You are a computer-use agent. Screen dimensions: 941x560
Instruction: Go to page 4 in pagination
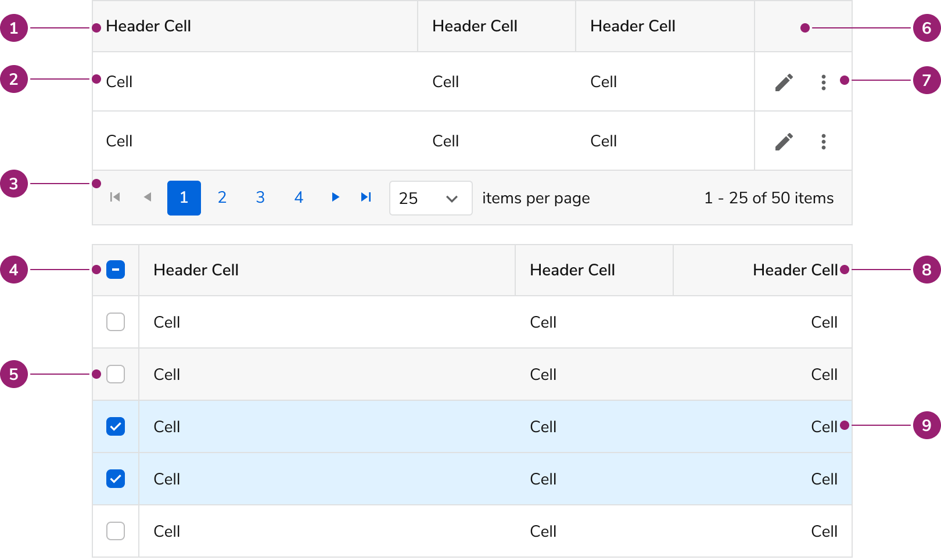coord(299,198)
